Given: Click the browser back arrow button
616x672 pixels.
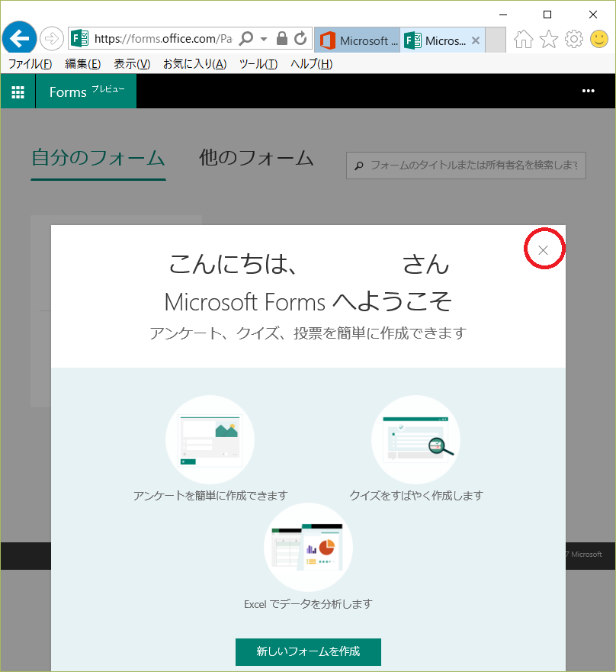Looking at the screenshot, I should 19,38.
